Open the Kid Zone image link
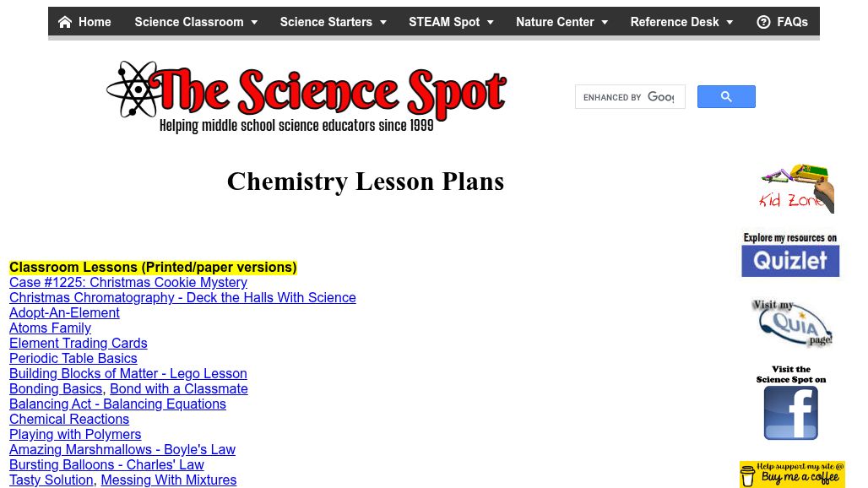The height and width of the screenshot is (488, 868). (796, 188)
